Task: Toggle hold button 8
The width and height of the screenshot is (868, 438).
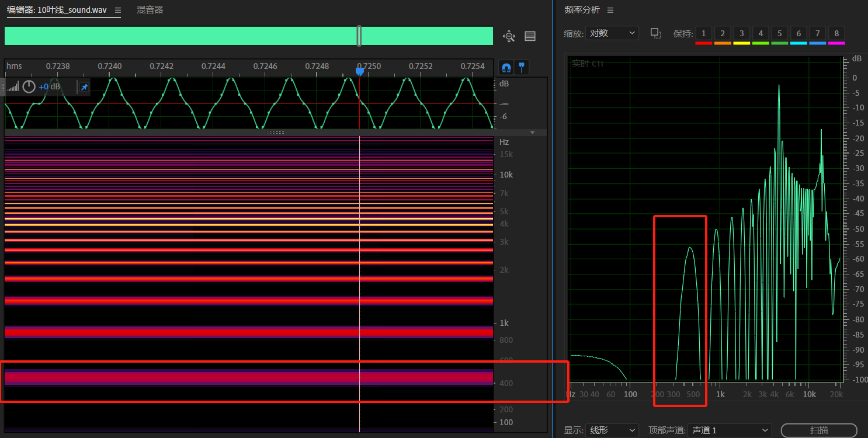Action: point(836,33)
